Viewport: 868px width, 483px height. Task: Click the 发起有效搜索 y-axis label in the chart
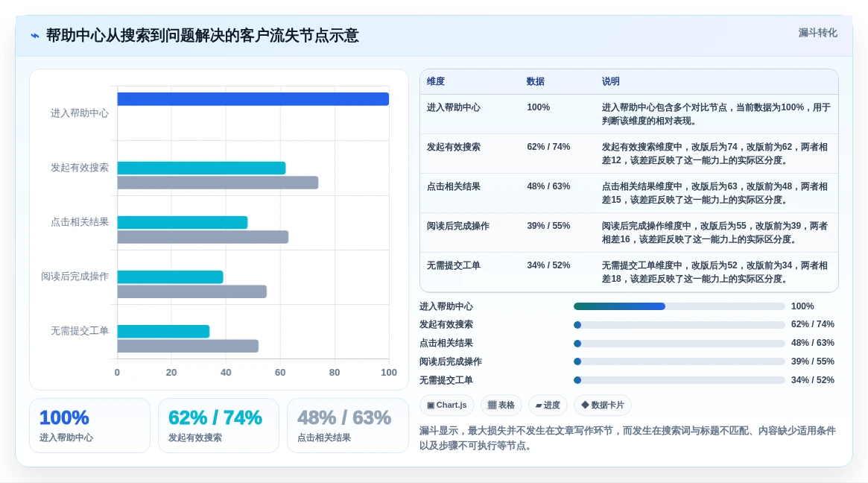click(80, 167)
